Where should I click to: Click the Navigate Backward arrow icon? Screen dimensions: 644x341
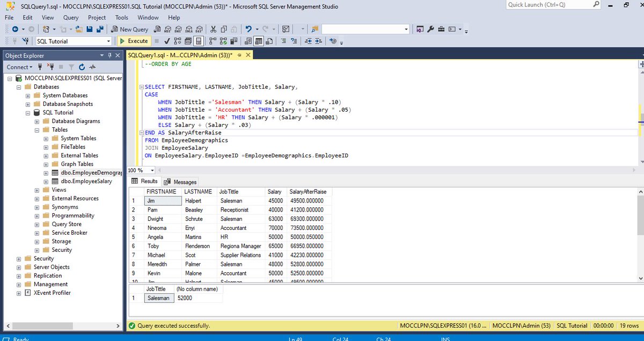click(x=15, y=29)
